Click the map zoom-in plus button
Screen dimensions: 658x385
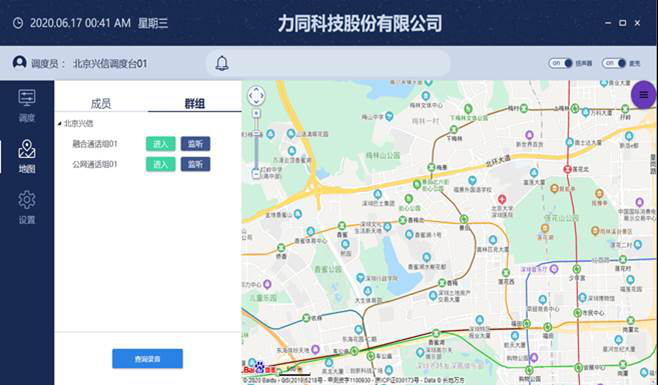[256, 113]
